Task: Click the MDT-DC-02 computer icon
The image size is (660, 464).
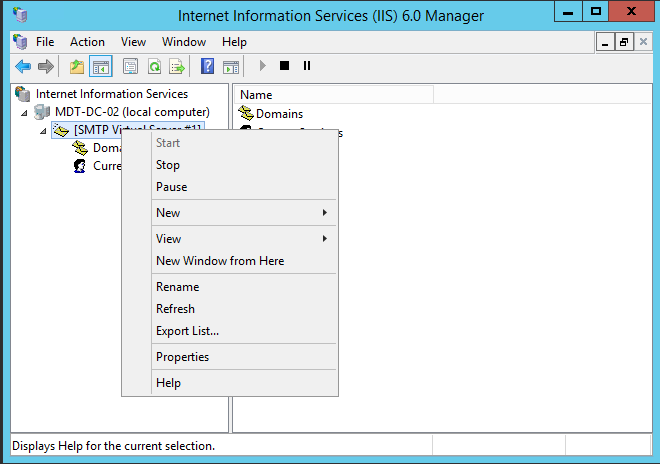Action: (x=42, y=112)
